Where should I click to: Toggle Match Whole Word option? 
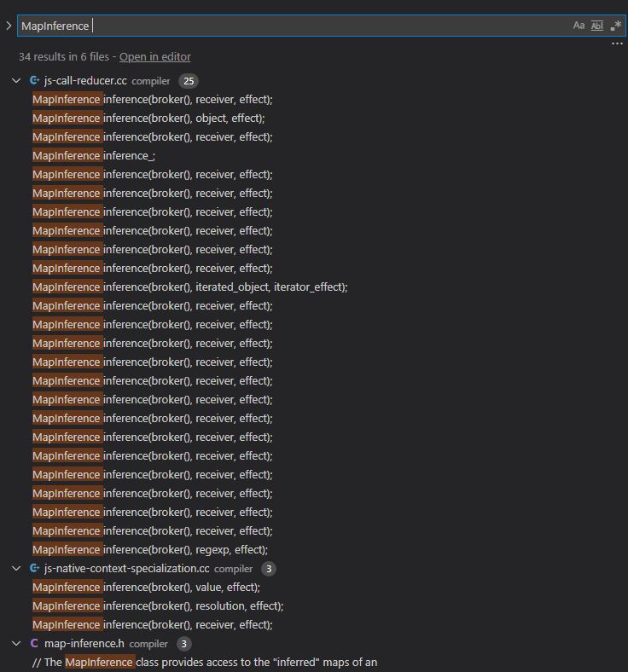coord(597,26)
